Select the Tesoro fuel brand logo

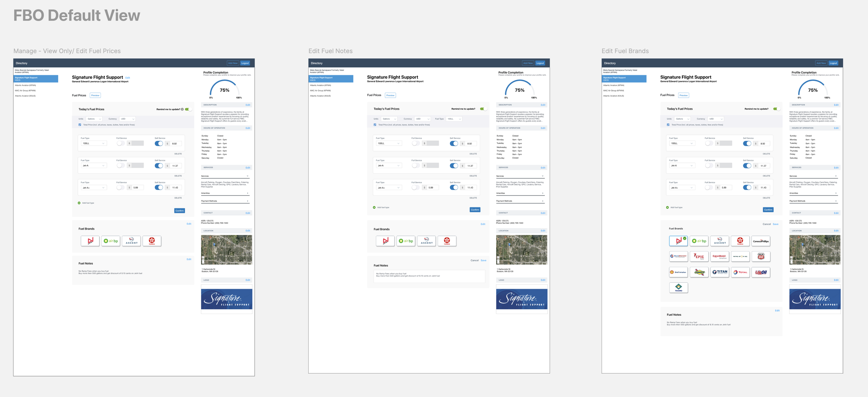tap(678, 288)
